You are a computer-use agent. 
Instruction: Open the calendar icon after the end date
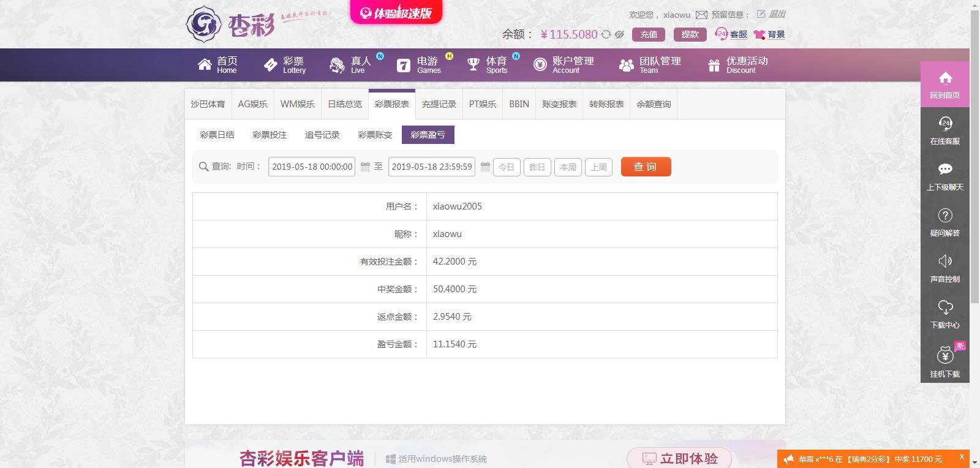pos(485,167)
